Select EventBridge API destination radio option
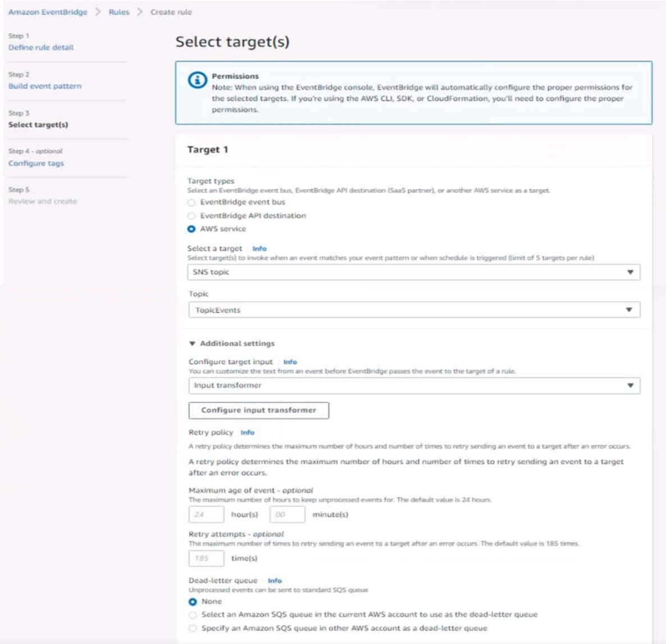Image resolution: width=666 pixels, height=644 pixels. (x=191, y=216)
